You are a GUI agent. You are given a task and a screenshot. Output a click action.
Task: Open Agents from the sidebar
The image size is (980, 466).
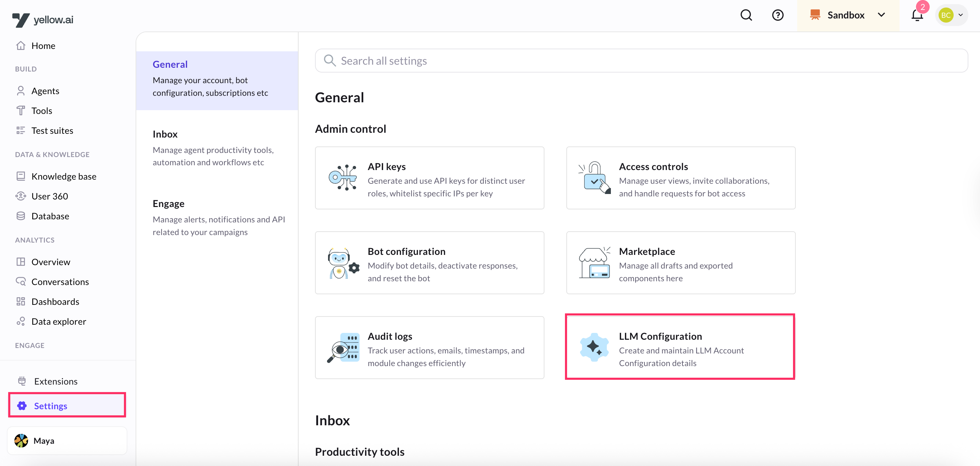click(x=45, y=91)
